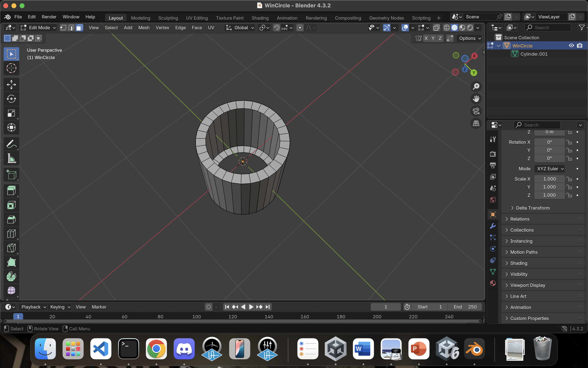Play the animation forward
588x368 pixels.
tap(251, 307)
